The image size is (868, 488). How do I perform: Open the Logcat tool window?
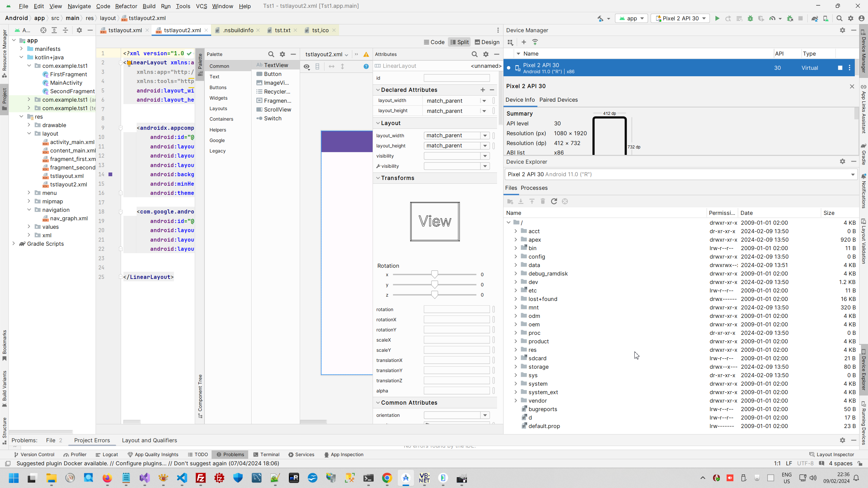click(110, 454)
